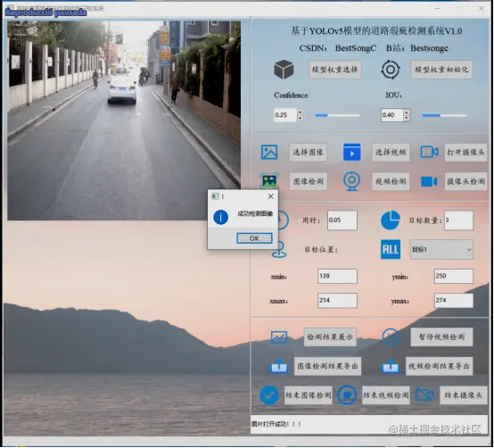Screen dimensions: 494x448
Task: Click the webcam icon beside 视频检测
Action: coord(351,181)
